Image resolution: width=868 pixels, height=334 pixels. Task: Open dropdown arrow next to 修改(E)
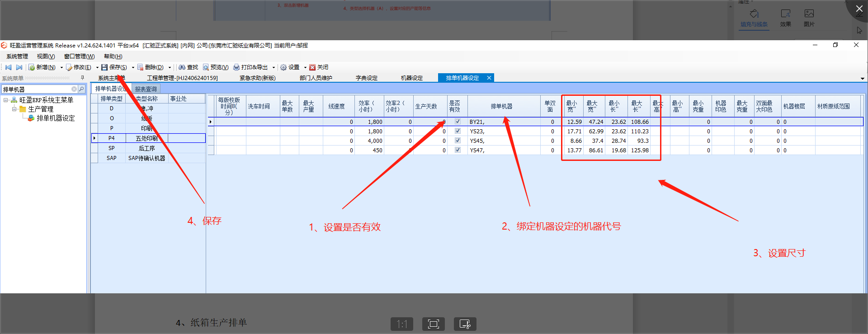click(x=97, y=67)
